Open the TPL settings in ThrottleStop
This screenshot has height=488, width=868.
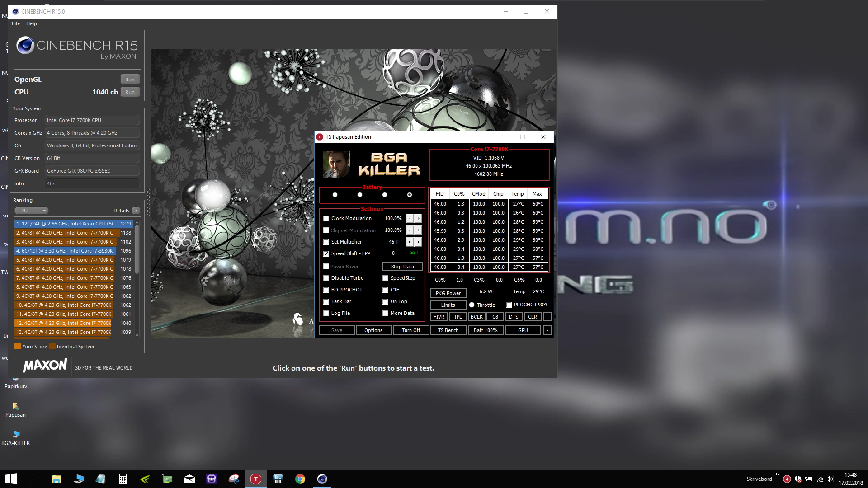(458, 317)
